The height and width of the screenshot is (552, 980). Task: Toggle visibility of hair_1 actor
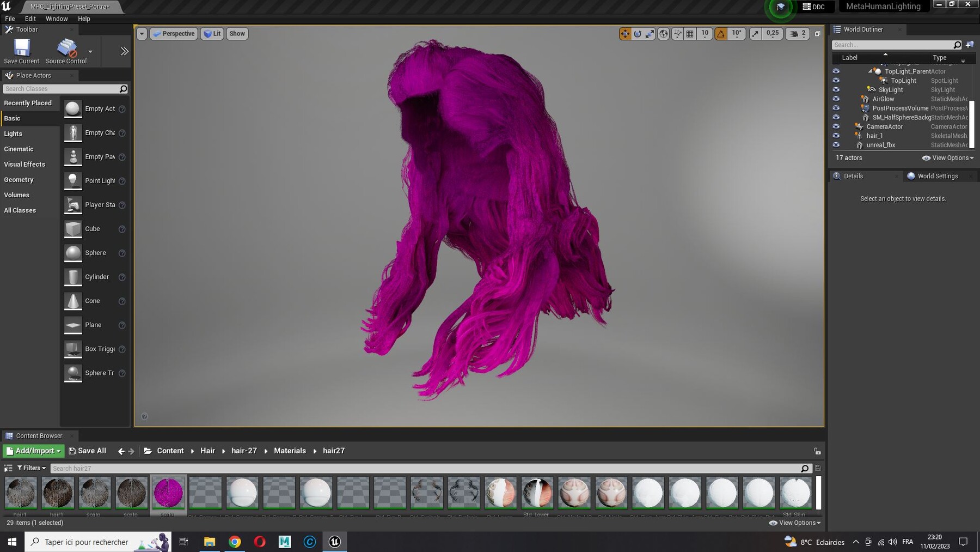pos(836,136)
